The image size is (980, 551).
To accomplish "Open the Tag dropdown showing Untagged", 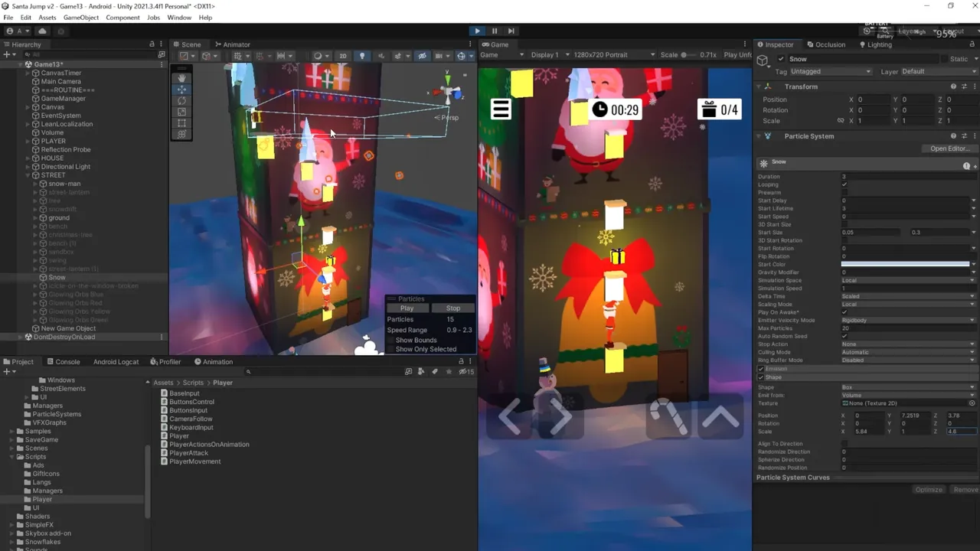I will [x=831, y=71].
